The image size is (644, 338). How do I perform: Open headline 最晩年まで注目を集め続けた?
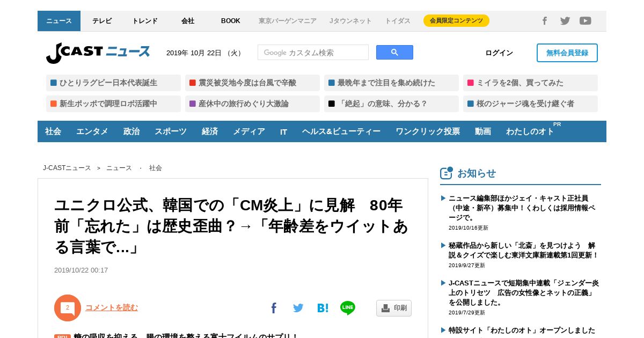391,83
